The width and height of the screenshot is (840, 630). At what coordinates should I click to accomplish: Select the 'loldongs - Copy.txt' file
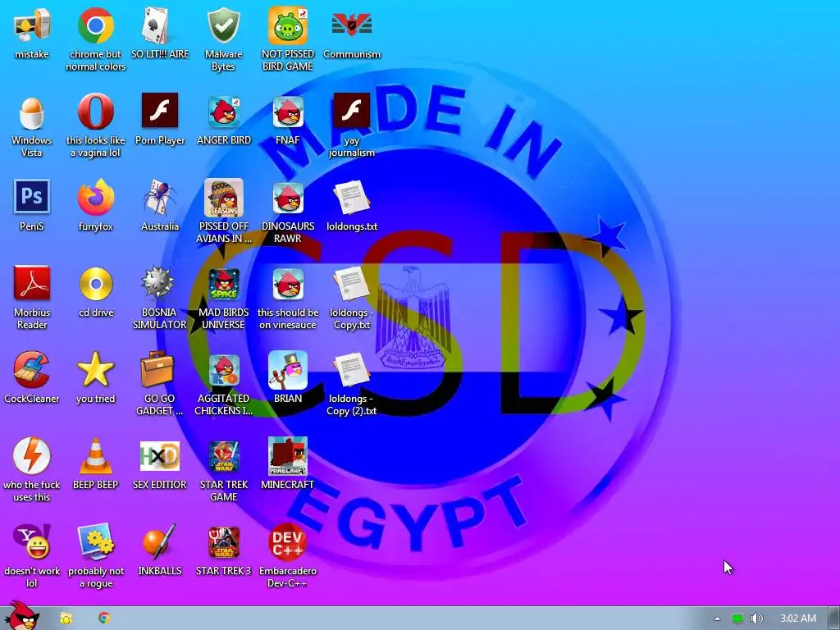pyautogui.click(x=351, y=284)
